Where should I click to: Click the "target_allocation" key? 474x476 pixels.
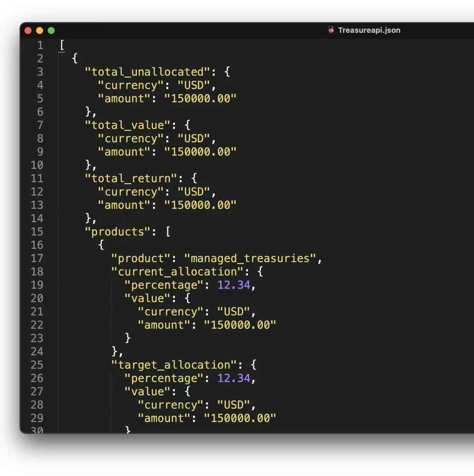[x=173, y=365]
